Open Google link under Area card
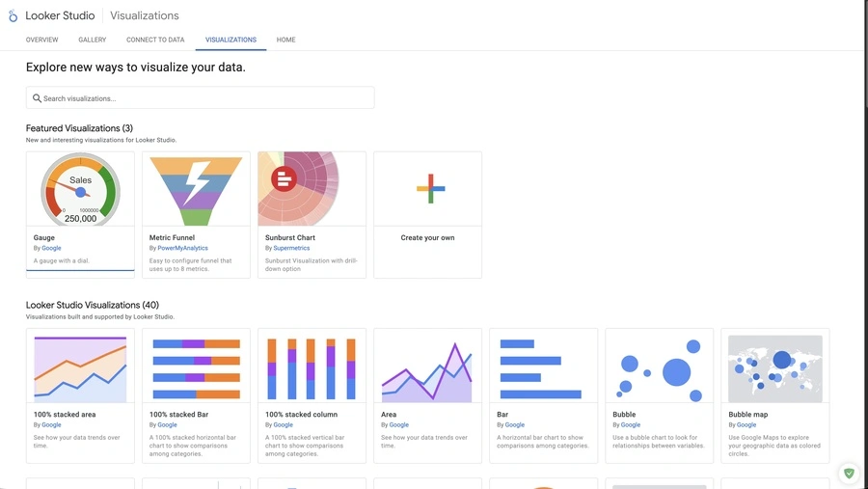Image resolution: width=868 pixels, height=489 pixels. tap(398, 424)
